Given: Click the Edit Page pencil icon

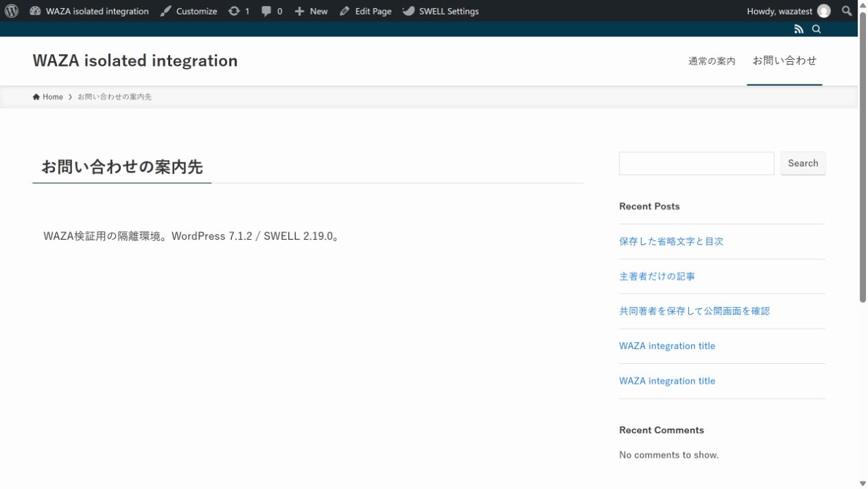Looking at the screenshot, I should (x=344, y=11).
